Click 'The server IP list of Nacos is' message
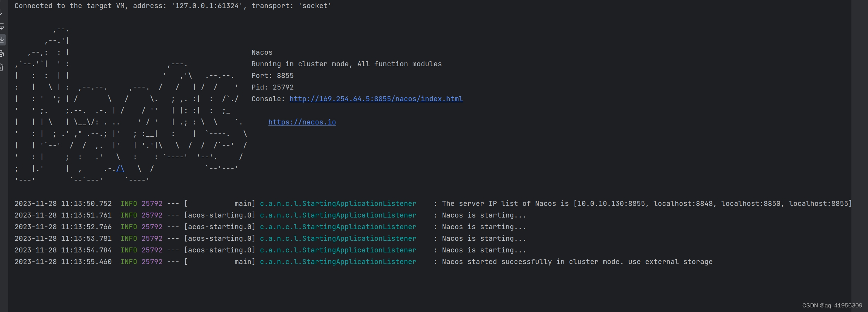868x312 pixels. [505, 204]
